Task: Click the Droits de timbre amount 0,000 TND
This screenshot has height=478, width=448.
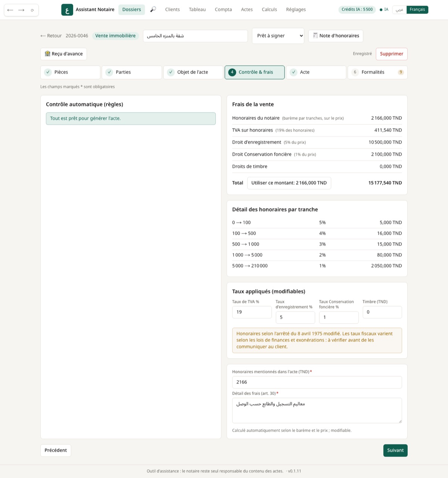Action: pos(391,166)
